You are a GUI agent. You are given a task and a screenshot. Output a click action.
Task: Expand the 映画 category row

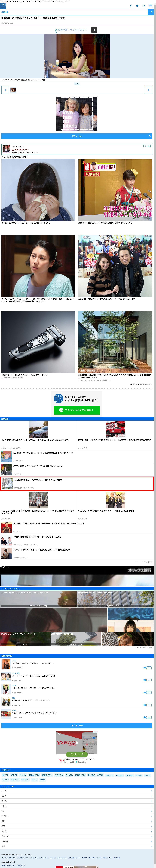tap(77, 826)
